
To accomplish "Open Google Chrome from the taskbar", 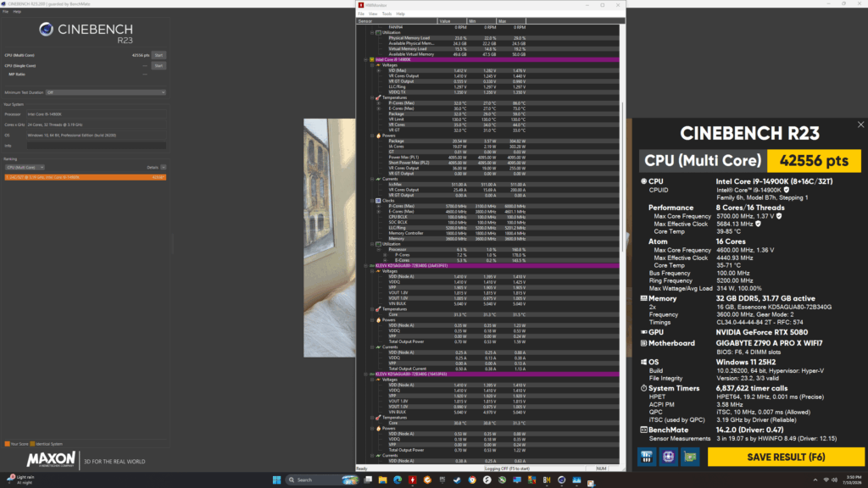I will click(471, 480).
